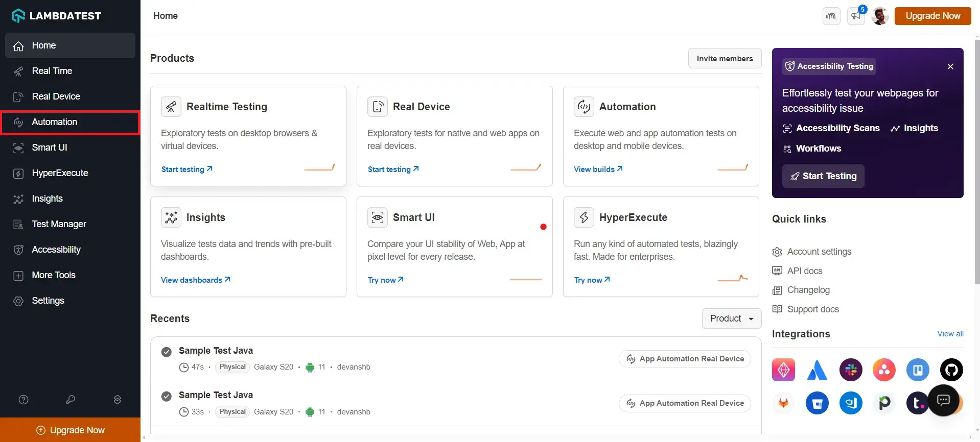Image resolution: width=980 pixels, height=442 pixels.
Task: Open Accessibility in sidebar
Action: pyautogui.click(x=71, y=250)
